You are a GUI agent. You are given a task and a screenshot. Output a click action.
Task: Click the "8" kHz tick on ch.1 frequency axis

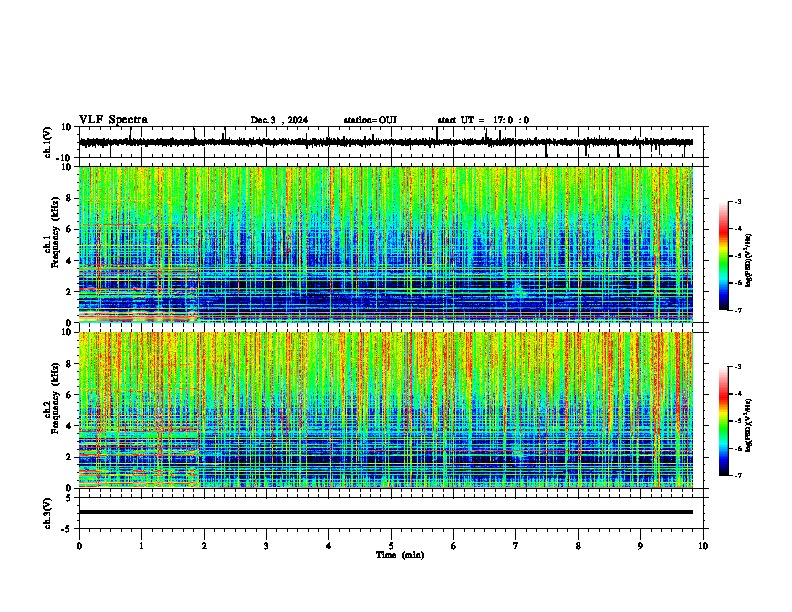point(70,198)
